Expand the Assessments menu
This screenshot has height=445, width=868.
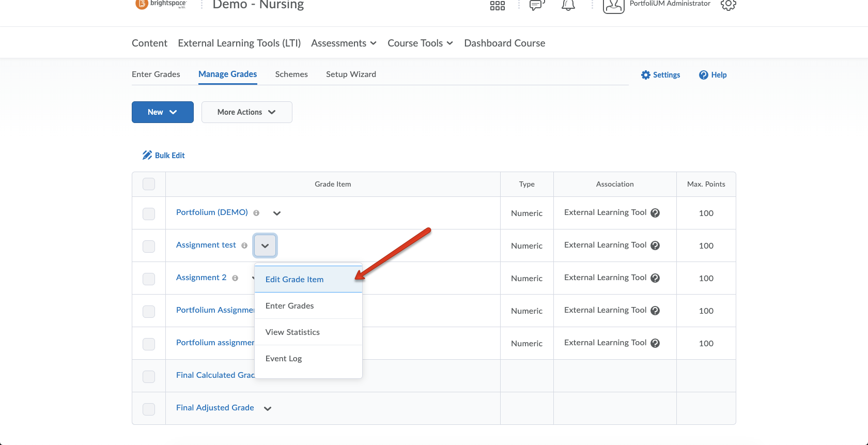click(x=344, y=43)
